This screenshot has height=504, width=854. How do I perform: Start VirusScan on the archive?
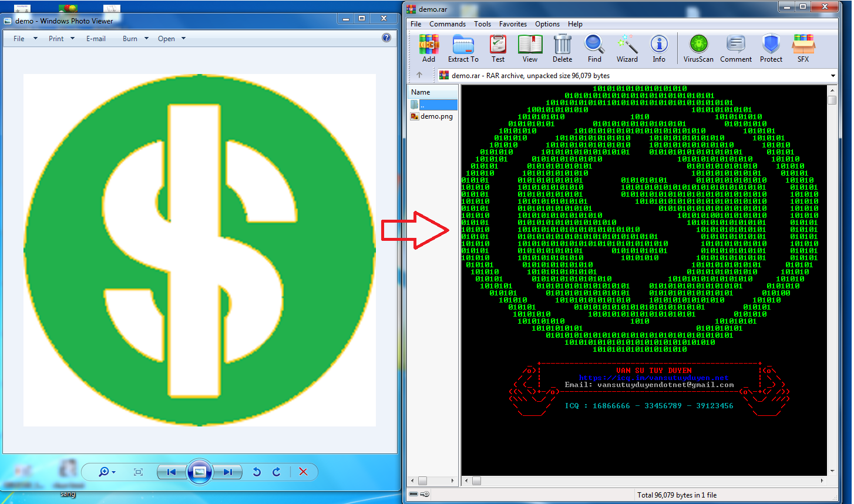tap(698, 48)
